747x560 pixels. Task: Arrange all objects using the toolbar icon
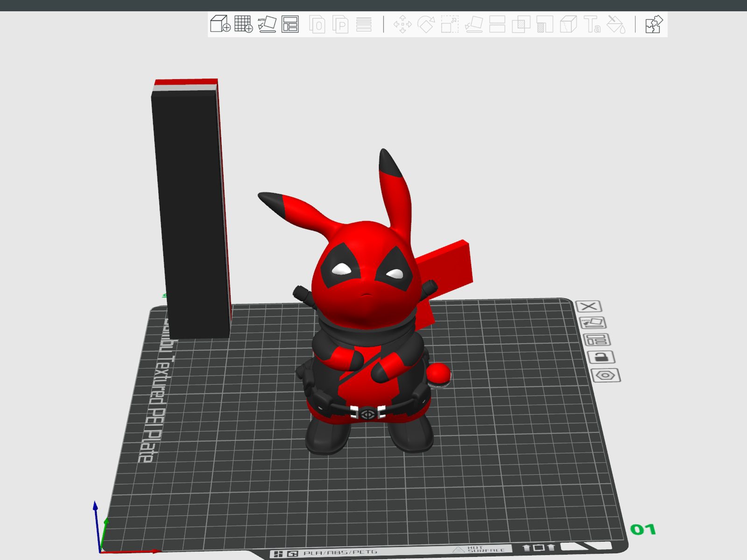290,24
